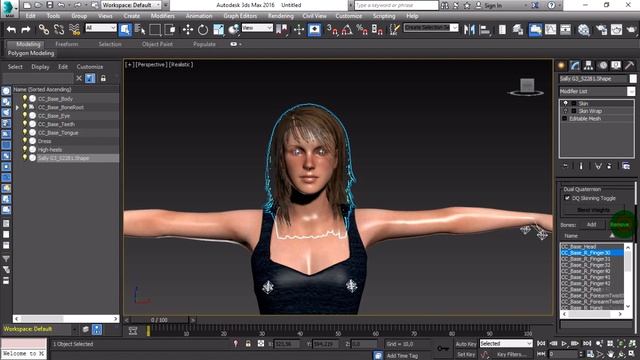Open the Workspace: Default dropdown in title bar
This screenshot has height=360, width=640.
click(131, 5)
